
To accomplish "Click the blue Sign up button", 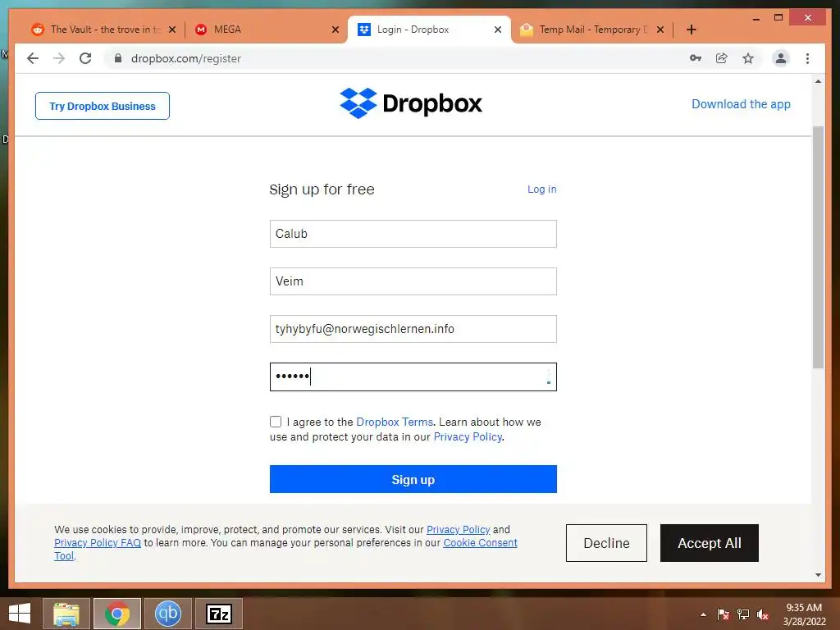I will pos(413,479).
